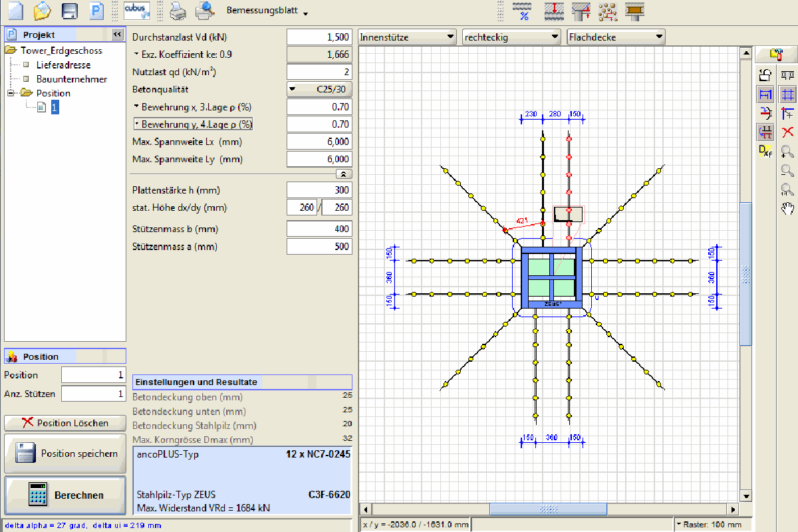
Task: Click the unlock padlock icon
Action: [765, 75]
